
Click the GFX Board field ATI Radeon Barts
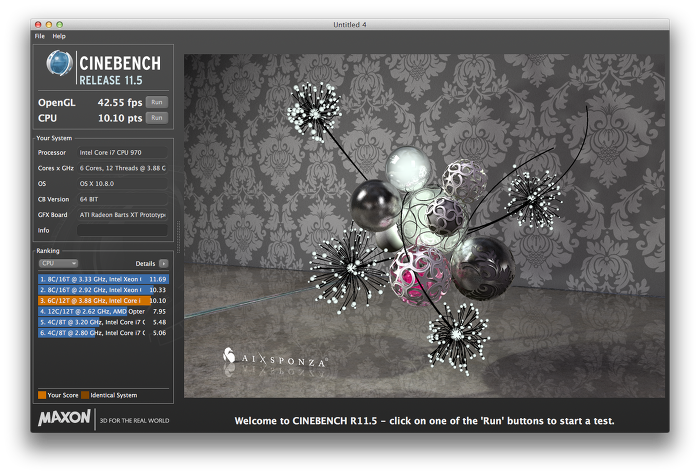pos(122,215)
